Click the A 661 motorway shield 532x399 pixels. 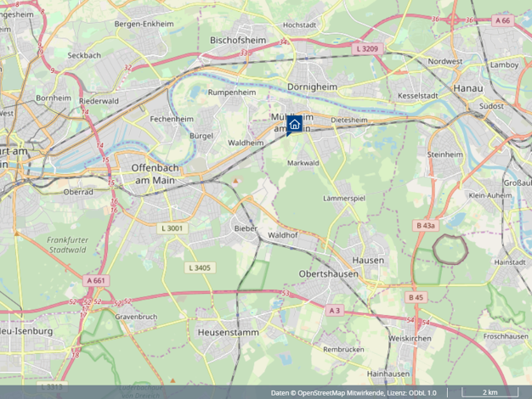click(x=96, y=281)
